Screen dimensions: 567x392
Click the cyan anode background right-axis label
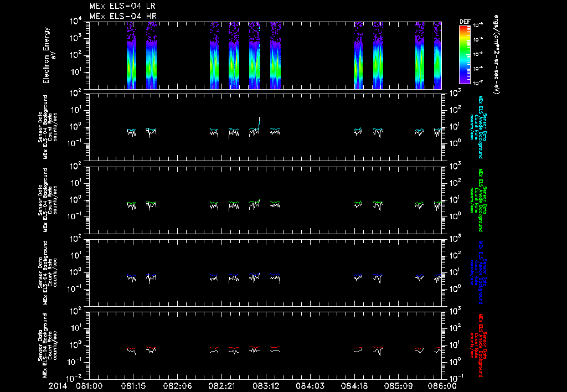coord(478,127)
